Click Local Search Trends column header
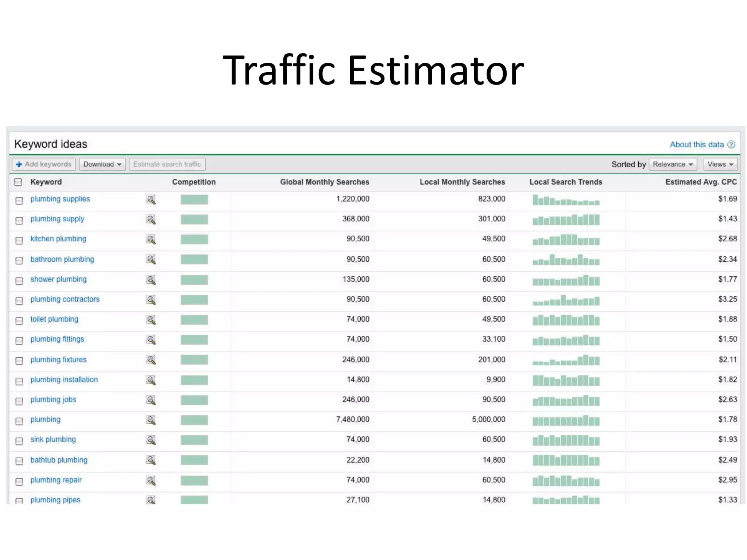 566,182
